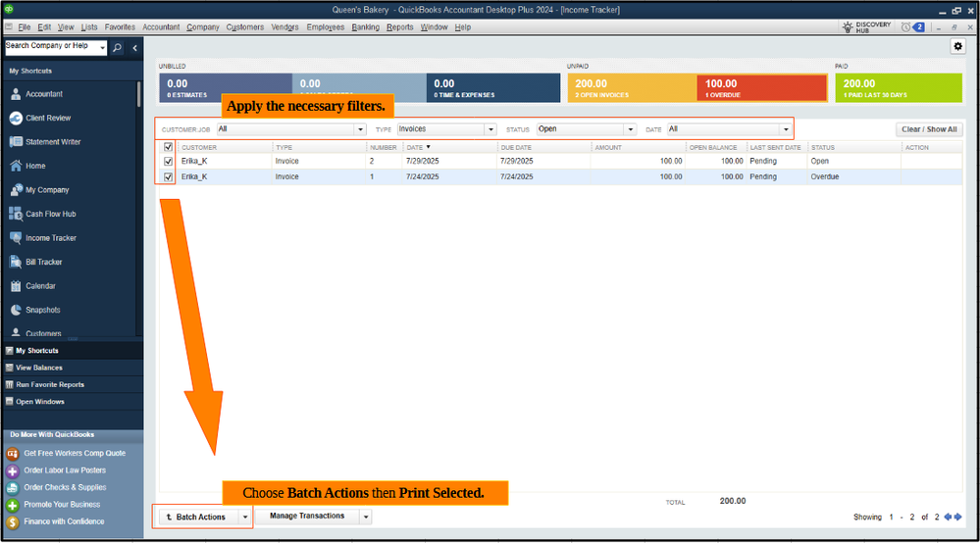The height and width of the screenshot is (543, 980).
Task: Open the Snapshots shortcut icon
Action: pyautogui.click(x=17, y=310)
